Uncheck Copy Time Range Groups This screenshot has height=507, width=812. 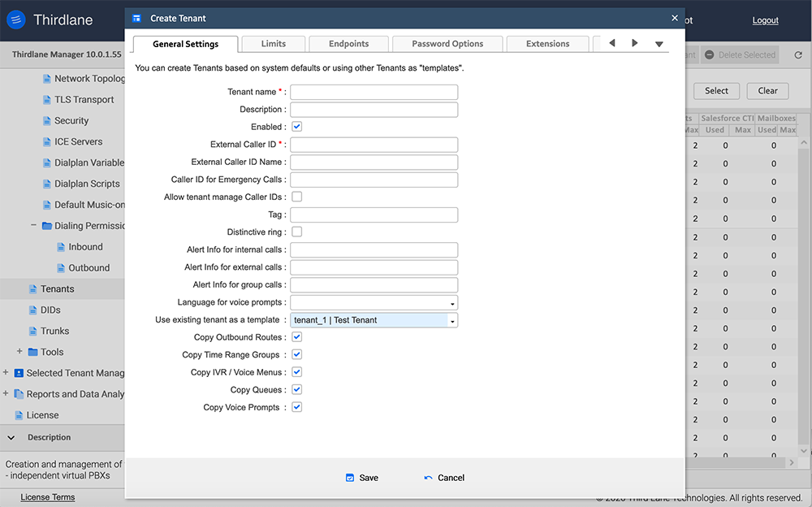click(x=296, y=354)
